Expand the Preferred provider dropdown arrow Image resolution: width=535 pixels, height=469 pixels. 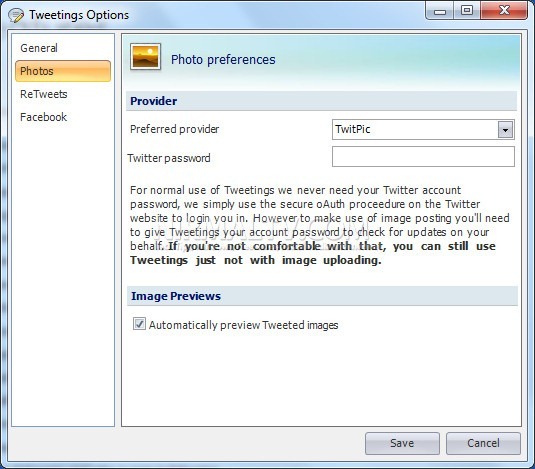(x=505, y=130)
